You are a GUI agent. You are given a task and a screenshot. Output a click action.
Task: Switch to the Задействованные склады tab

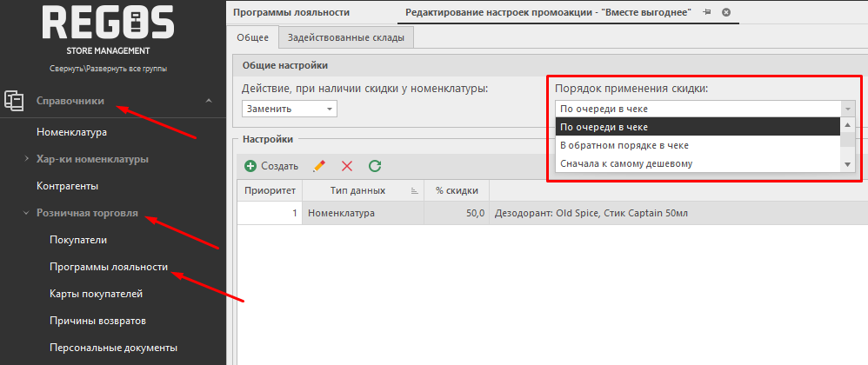tap(346, 37)
